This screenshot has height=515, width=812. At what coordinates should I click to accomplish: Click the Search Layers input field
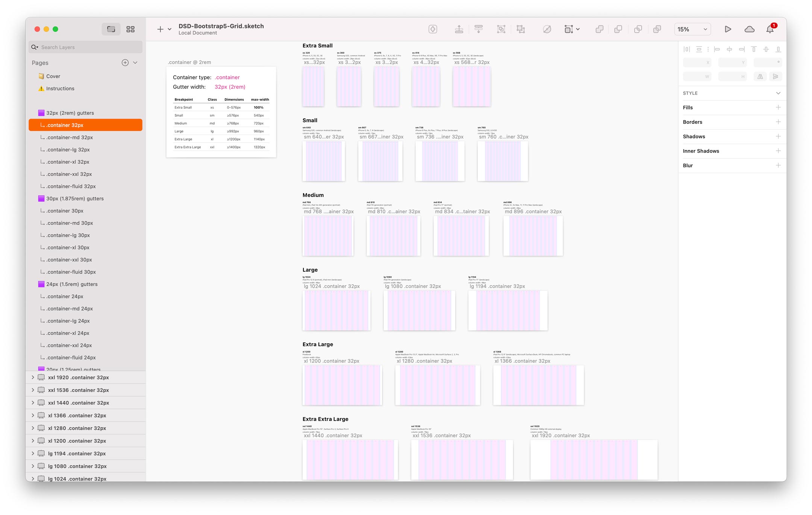(x=85, y=47)
